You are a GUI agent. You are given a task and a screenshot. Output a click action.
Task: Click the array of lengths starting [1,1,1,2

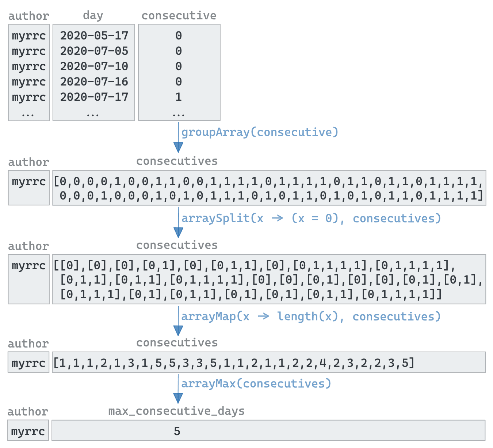[x=234, y=363]
